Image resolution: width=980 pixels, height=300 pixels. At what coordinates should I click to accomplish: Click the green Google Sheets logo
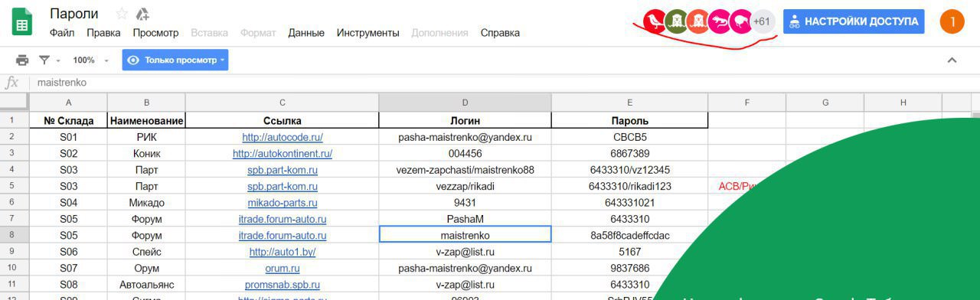(x=21, y=21)
